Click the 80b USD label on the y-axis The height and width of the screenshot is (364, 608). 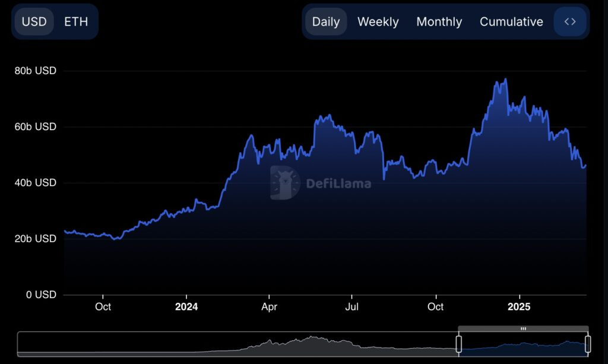point(34,70)
